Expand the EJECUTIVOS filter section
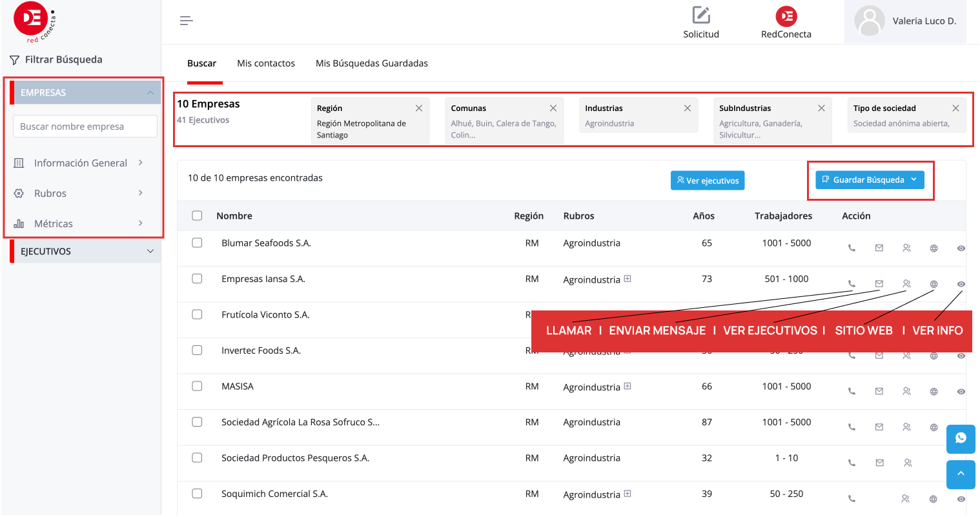Screen dimensions: 980x517 (x=85, y=251)
